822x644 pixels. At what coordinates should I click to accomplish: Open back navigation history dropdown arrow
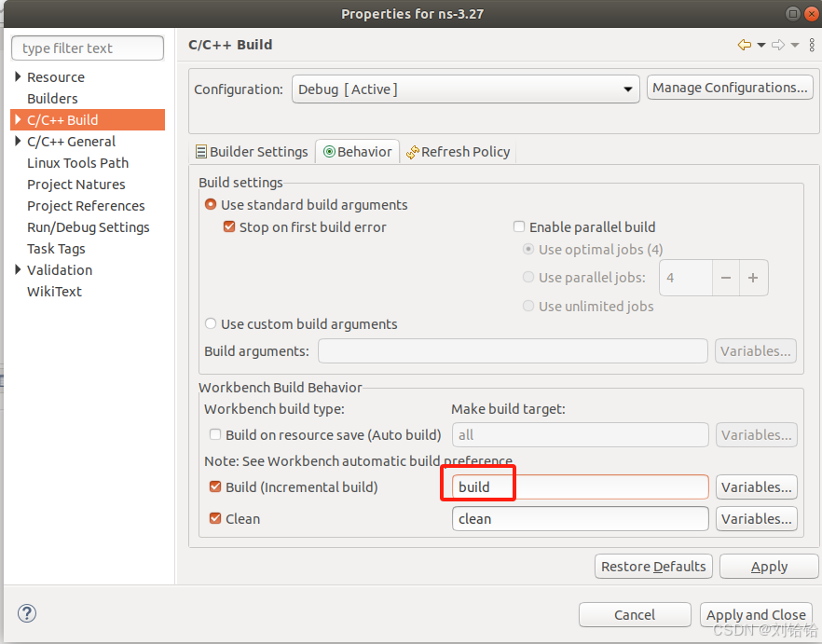(x=760, y=44)
